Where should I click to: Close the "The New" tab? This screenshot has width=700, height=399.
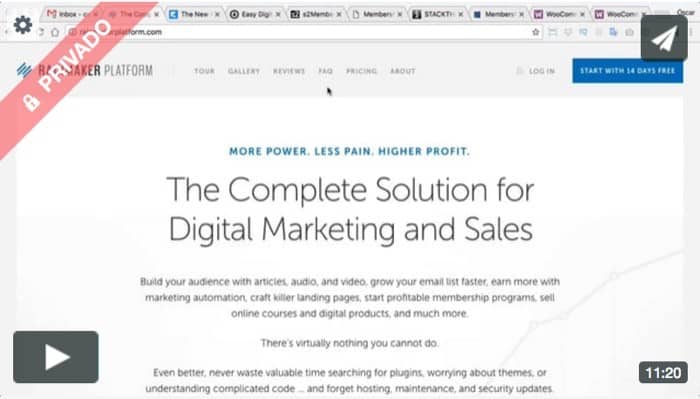pos(217,14)
